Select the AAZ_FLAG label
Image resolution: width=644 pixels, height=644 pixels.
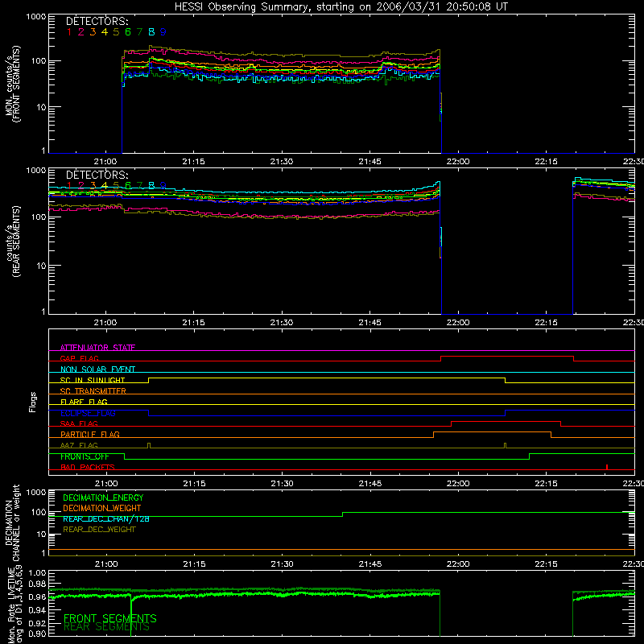coord(79,445)
